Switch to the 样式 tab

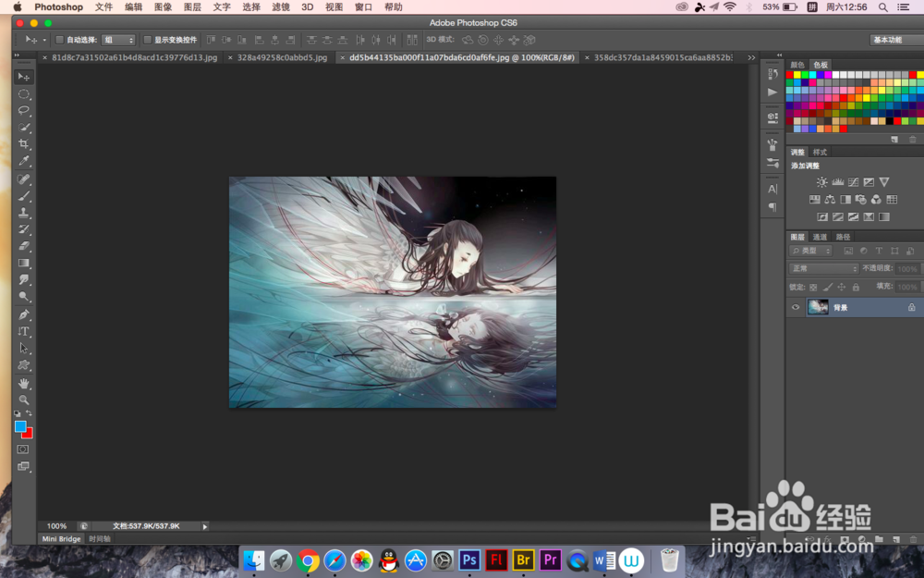[x=820, y=153]
